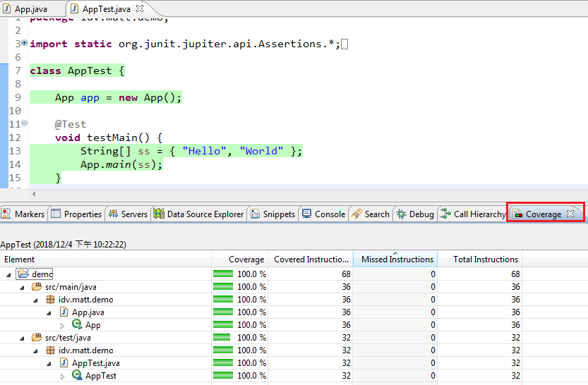Viewport: 588px width, 385px height.
Task: Click the AppTest class icon in coverage tree
Action: (x=77, y=376)
